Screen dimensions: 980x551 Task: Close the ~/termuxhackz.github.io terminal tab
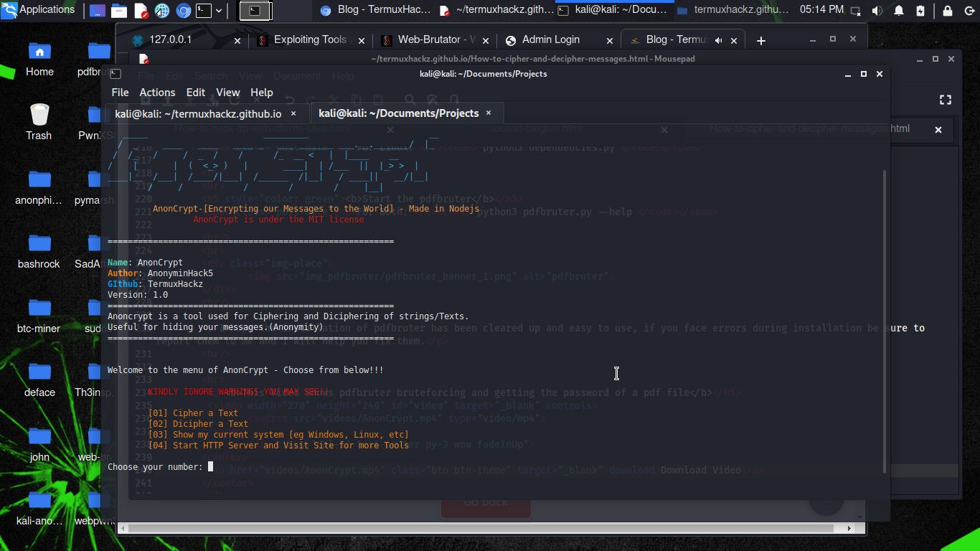293,113
